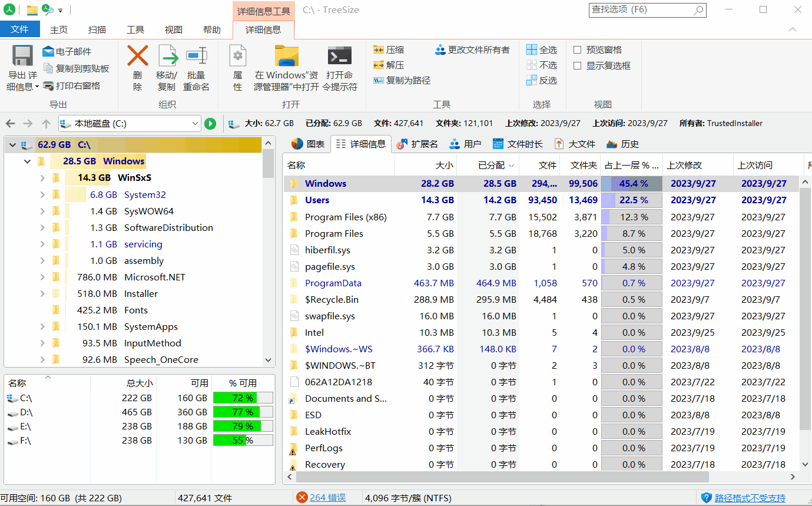
Task: Enable the Preview pane (预览窗格) checkbox
Action: click(x=578, y=50)
